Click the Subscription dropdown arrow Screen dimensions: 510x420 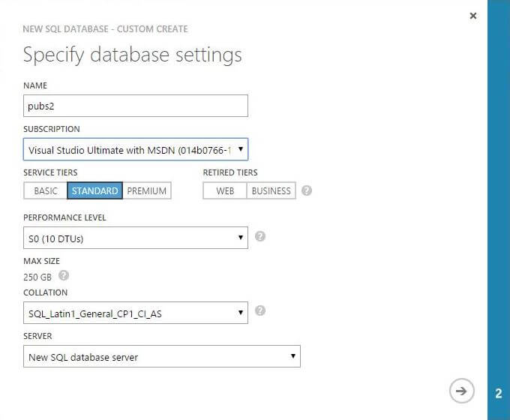click(240, 149)
